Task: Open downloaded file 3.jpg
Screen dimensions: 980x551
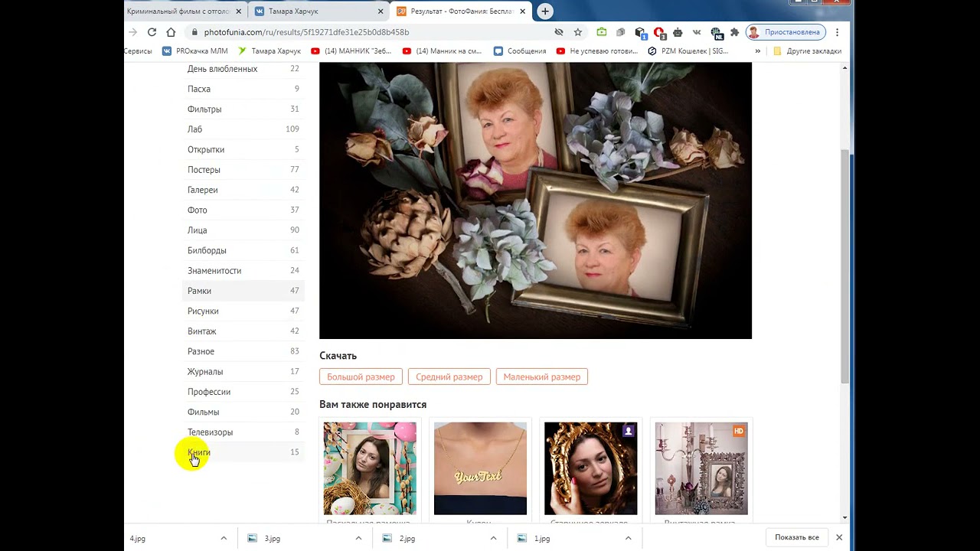Action: [x=272, y=538]
